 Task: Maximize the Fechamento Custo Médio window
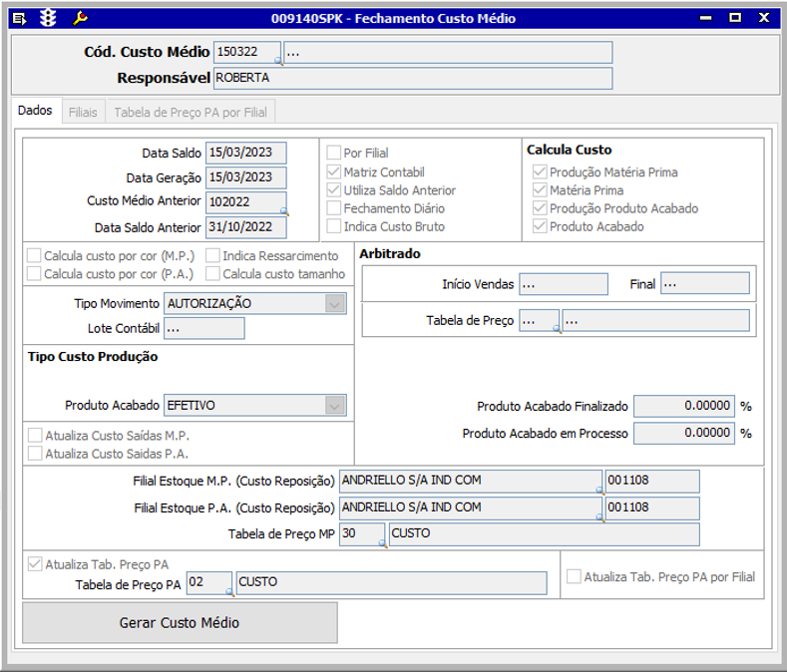tap(735, 18)
